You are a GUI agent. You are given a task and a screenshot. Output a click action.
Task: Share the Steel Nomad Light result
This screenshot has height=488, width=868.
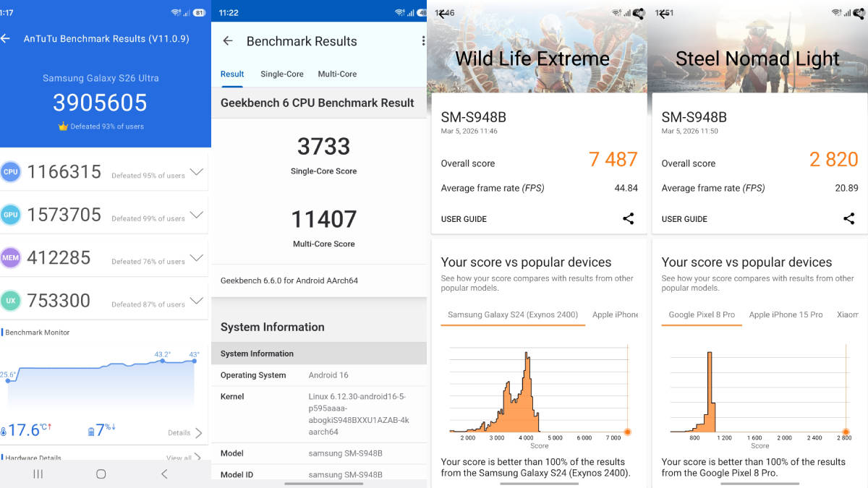(x=848, y=218)
